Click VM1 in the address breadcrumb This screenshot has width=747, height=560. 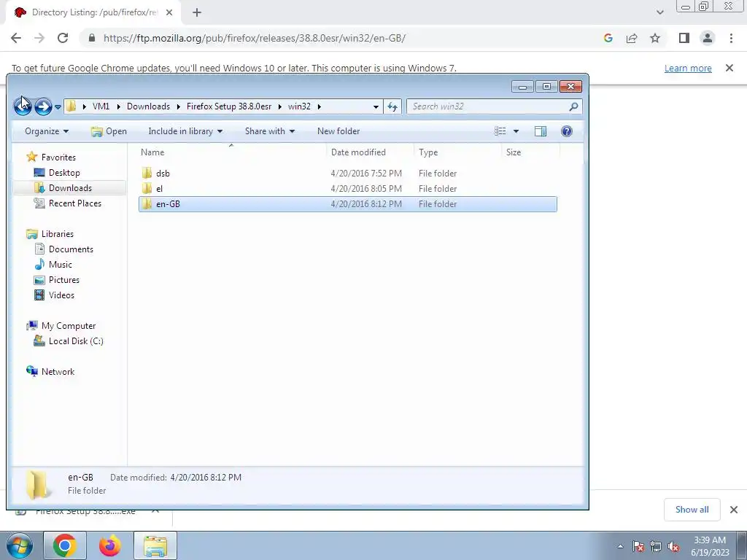click(x=101, y=106)
